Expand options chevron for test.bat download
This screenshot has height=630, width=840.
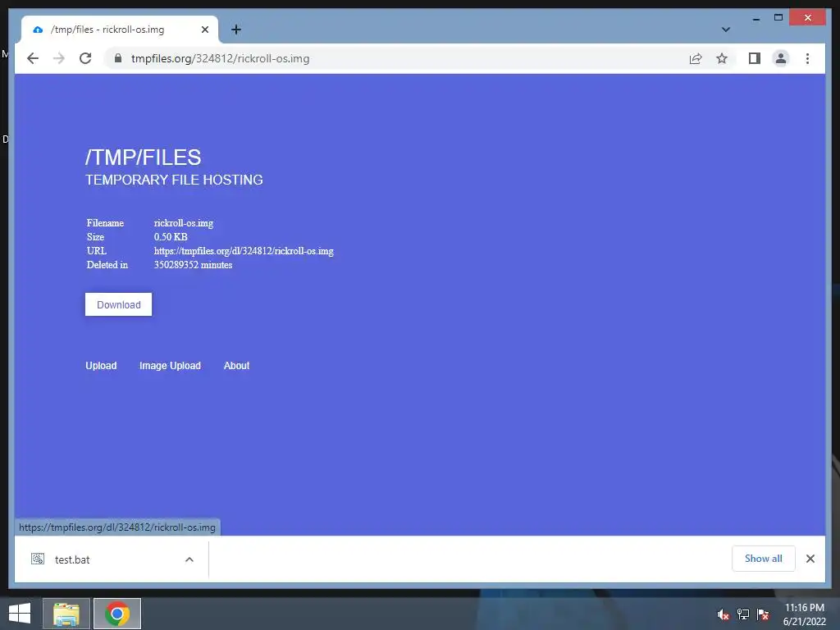pos(189,559)
